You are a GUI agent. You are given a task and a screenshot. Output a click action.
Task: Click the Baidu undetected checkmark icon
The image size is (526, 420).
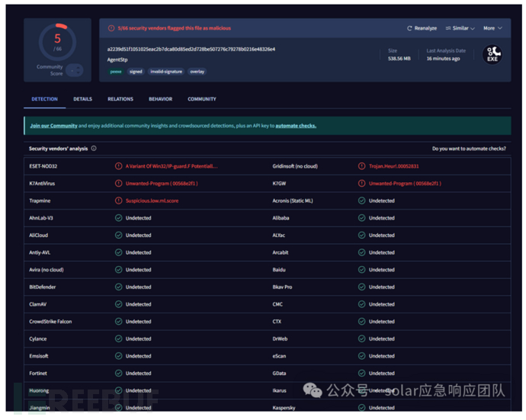tap(361, 270)
